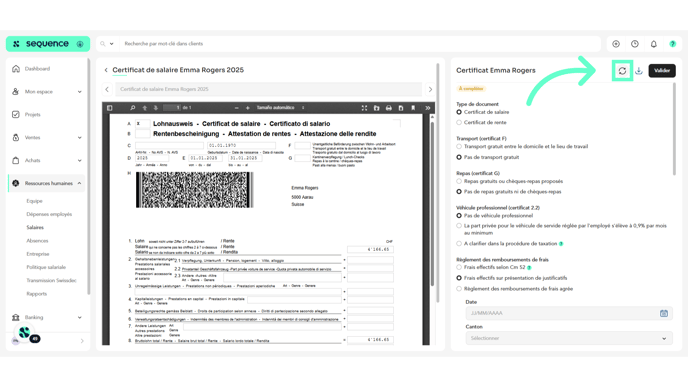Select Pas de transport gratuit
This screenshot has width=688, height=387.
pos(459,157)
